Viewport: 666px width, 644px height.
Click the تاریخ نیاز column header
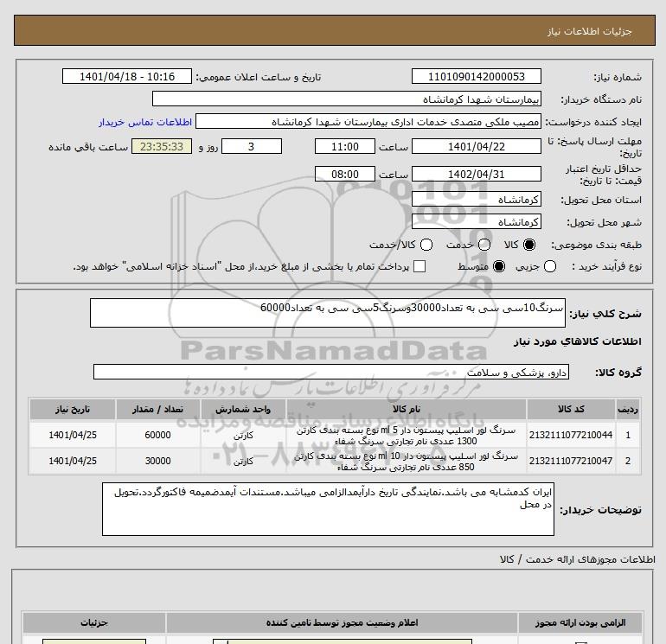tap(72, 409)
